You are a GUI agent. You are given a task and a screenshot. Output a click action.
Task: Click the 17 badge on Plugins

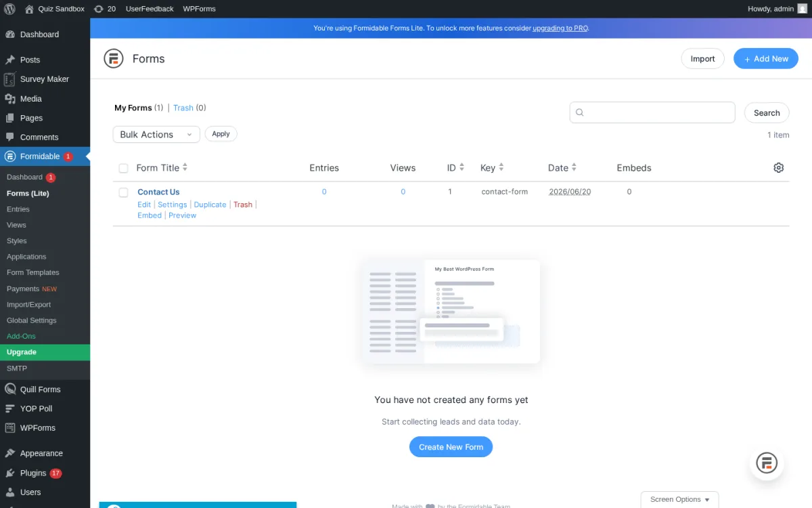pos(55,473)
